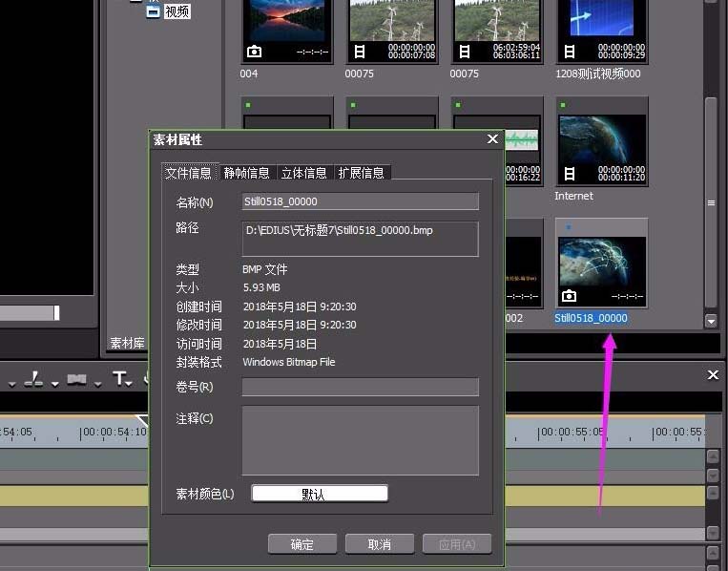Confirm with the 确定 button
728x571 pixels.
click(302, 544)
